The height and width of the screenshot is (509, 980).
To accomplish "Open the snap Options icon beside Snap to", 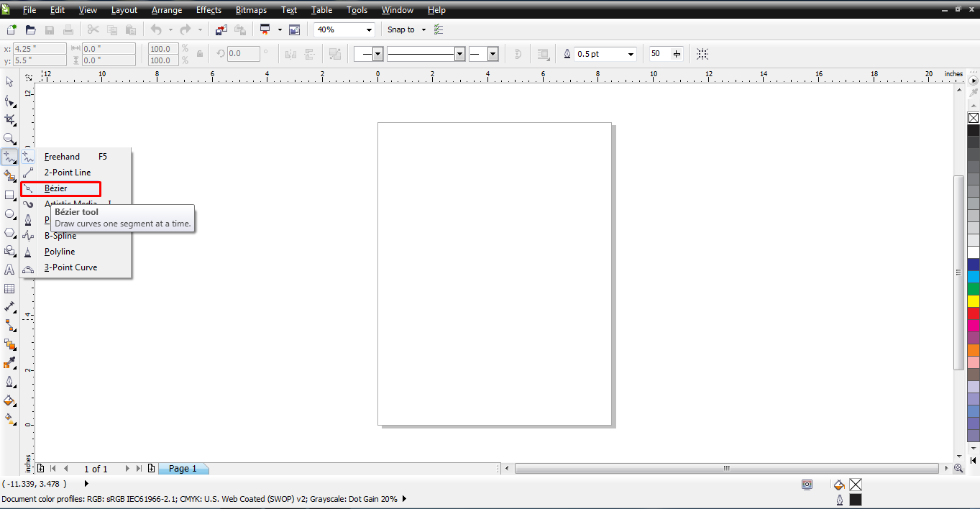I will click(439, 29).
